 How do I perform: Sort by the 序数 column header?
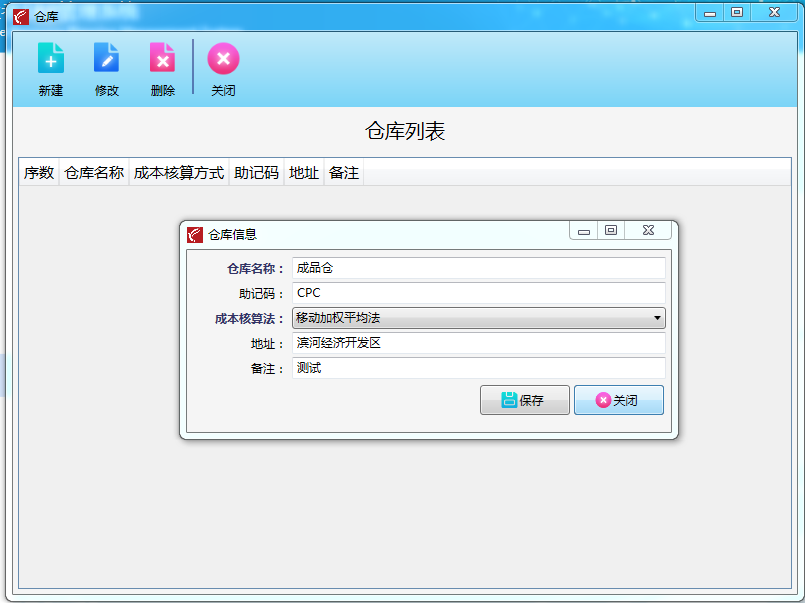pyautogui.click(x=39, y=172)
